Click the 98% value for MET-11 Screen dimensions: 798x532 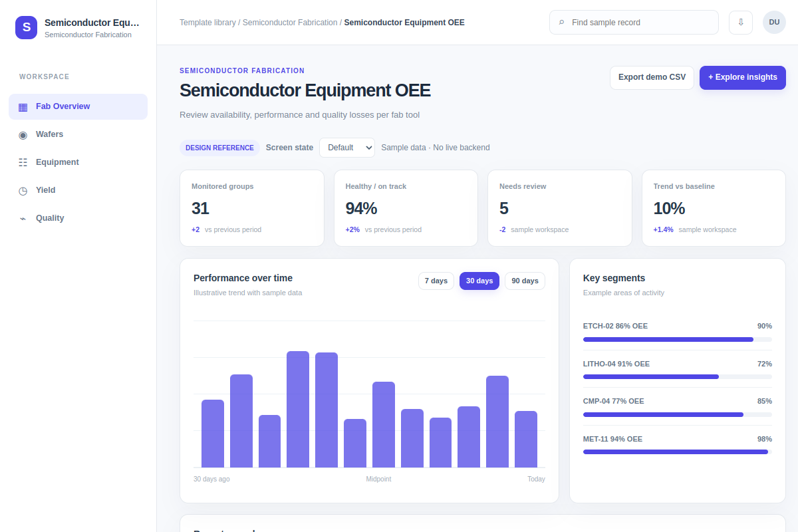coord(765,439)
